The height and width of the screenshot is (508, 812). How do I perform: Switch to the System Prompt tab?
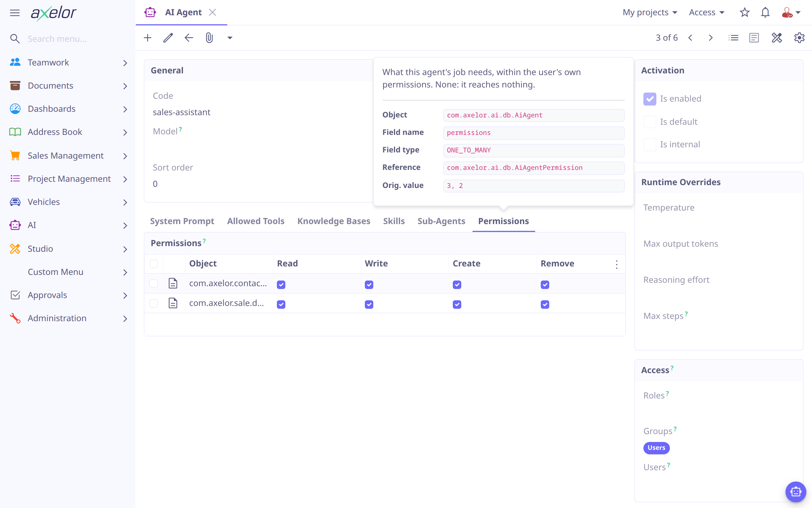pyautogui.click(x=182, y=221)
